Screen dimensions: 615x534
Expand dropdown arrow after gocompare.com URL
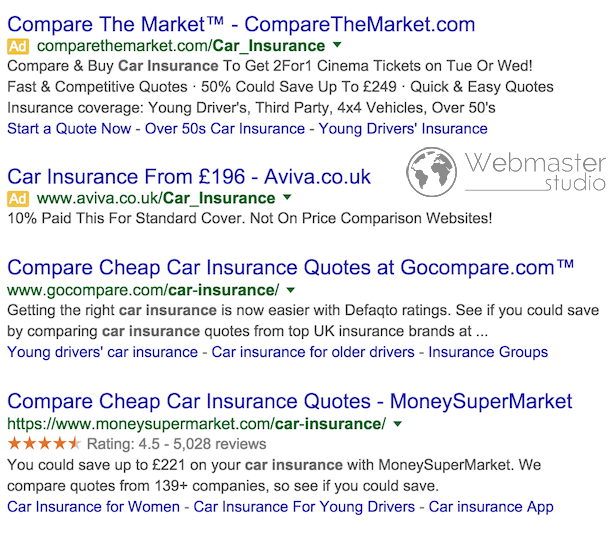click(291, 290)
